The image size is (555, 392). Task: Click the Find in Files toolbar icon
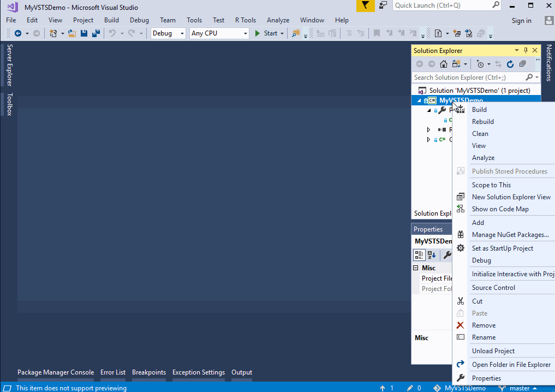click(296, 33)
